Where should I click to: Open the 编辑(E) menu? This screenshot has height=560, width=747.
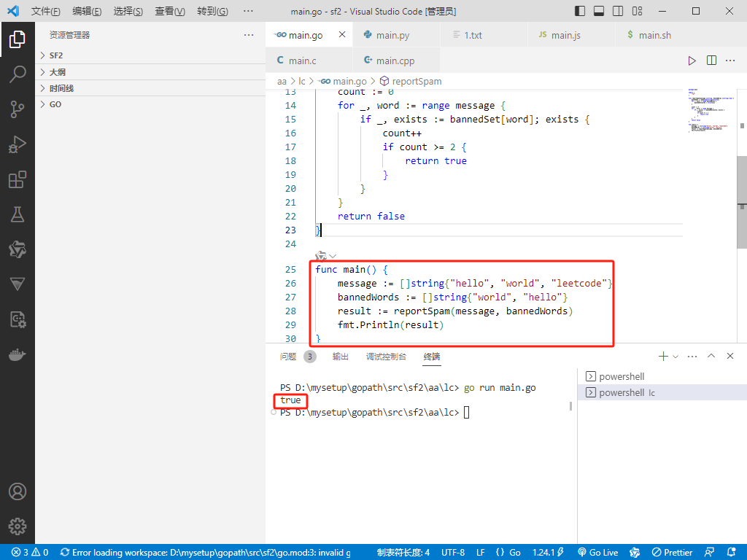87,11
